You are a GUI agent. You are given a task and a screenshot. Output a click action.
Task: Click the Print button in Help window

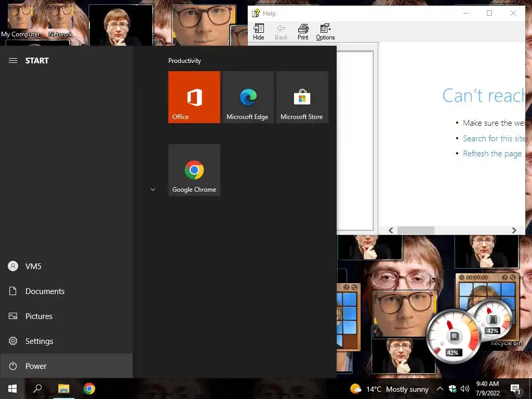click(x=303, y=32)
